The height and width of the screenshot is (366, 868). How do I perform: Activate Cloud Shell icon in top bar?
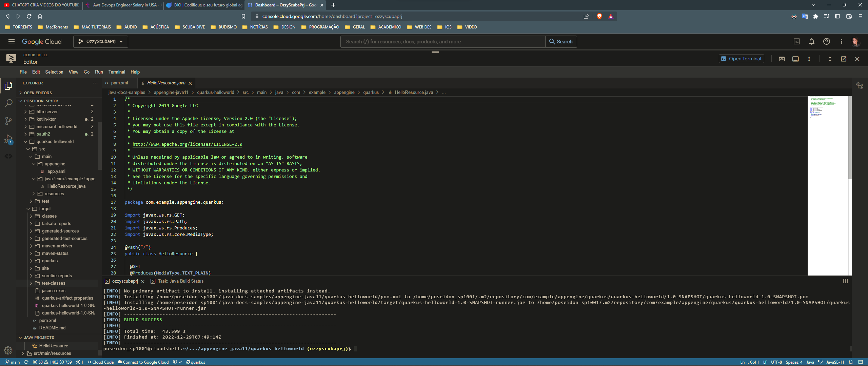pyautogui.click(x=797, y=41)
